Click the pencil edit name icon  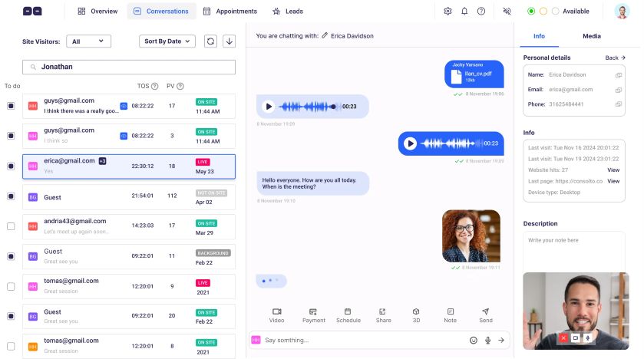tap(325, 35)
